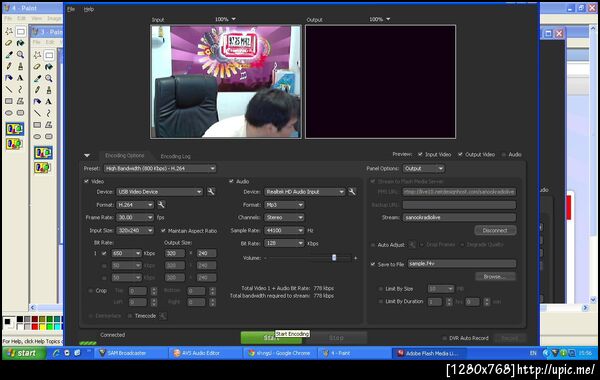Open the Preset dropdown
Screen dimensions: 600x380
pos(160,168)
